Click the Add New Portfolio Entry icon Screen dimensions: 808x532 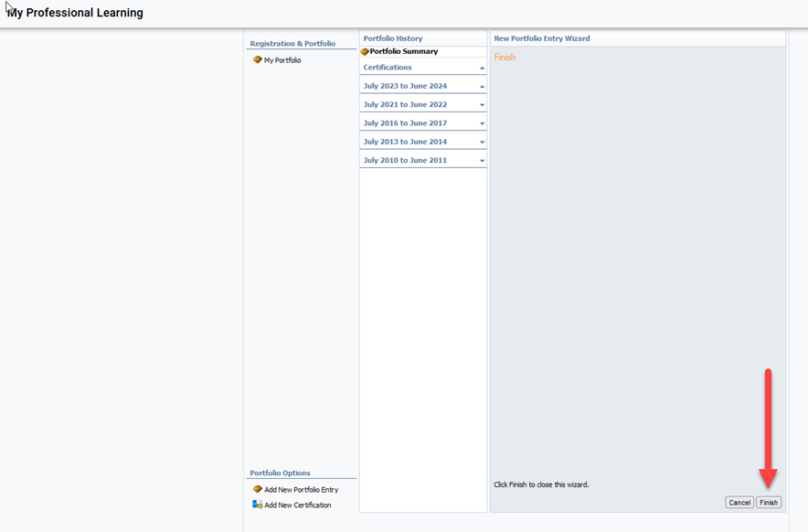(x=258, y=490)
